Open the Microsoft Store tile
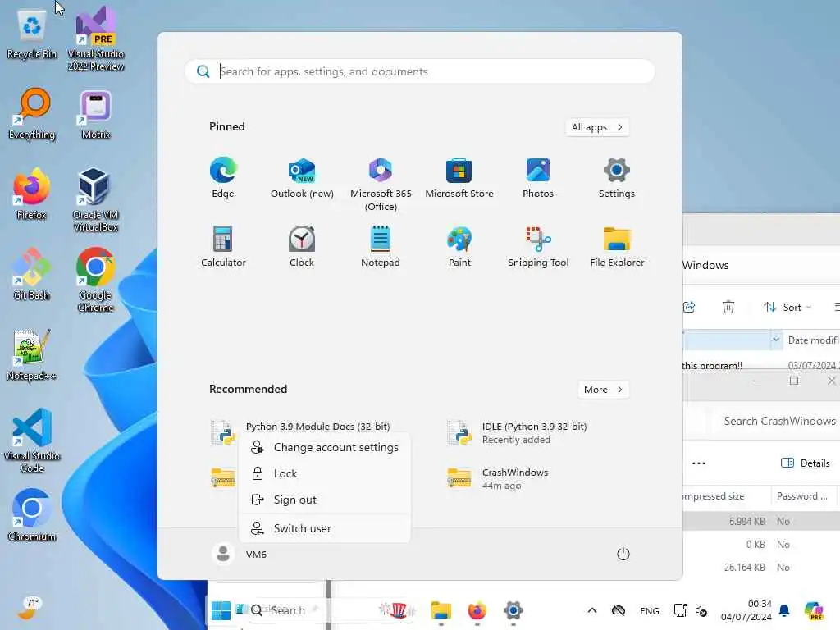 click(459, 177)
